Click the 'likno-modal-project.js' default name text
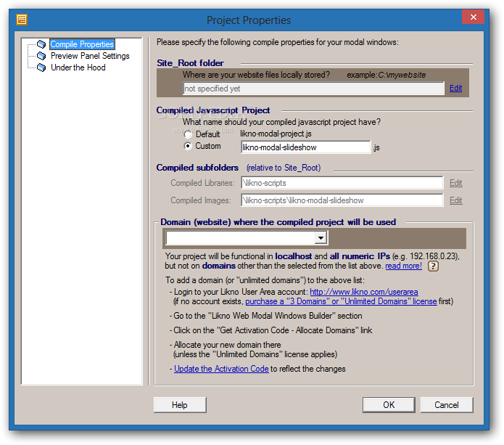Image resolution: width=504 pixels, height=445 pixels. click(x=276, y=134)
